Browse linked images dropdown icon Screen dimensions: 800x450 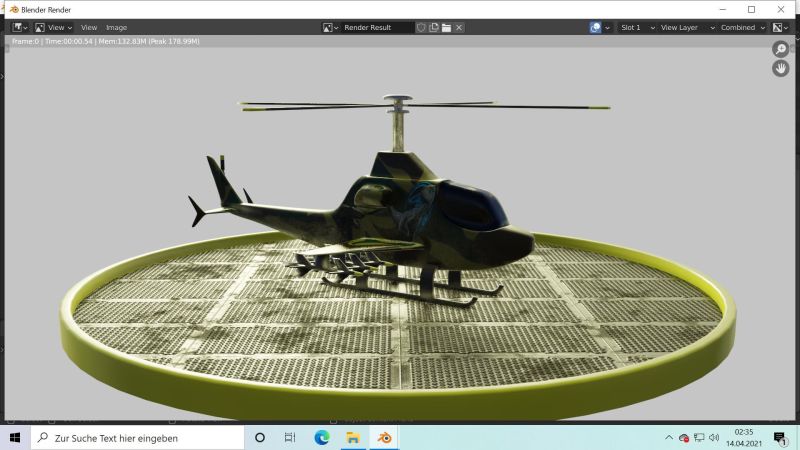point(331,28)
